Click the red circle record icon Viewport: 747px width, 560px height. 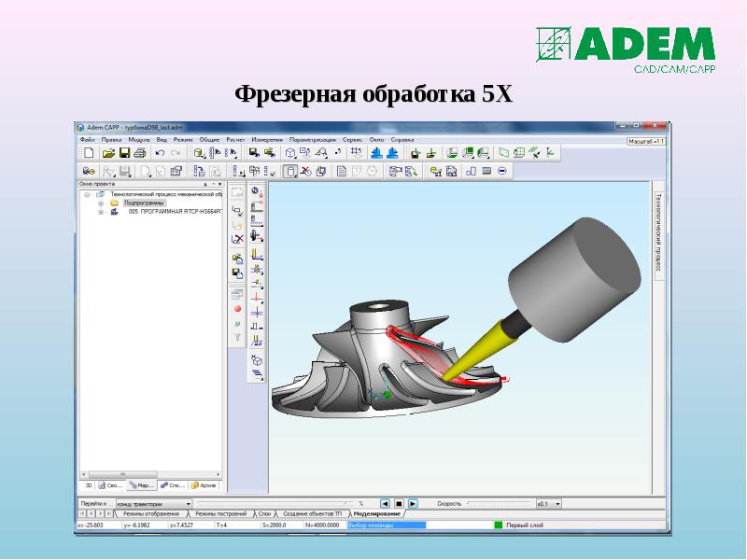237,309
